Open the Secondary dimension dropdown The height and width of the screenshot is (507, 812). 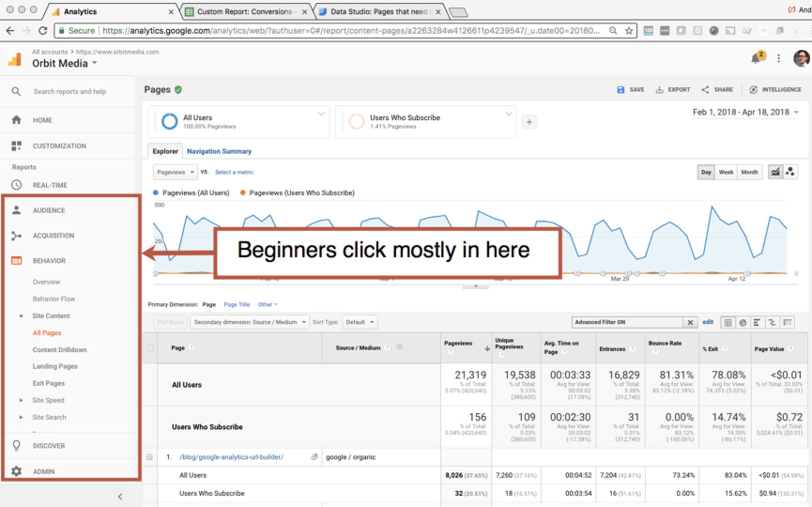[249, 322]
